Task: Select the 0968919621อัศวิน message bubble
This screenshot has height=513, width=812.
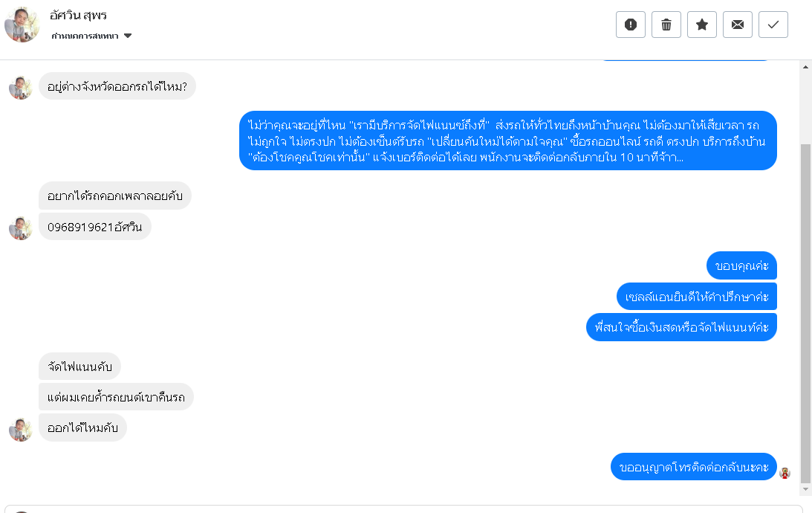Action: tap(95, 227)
